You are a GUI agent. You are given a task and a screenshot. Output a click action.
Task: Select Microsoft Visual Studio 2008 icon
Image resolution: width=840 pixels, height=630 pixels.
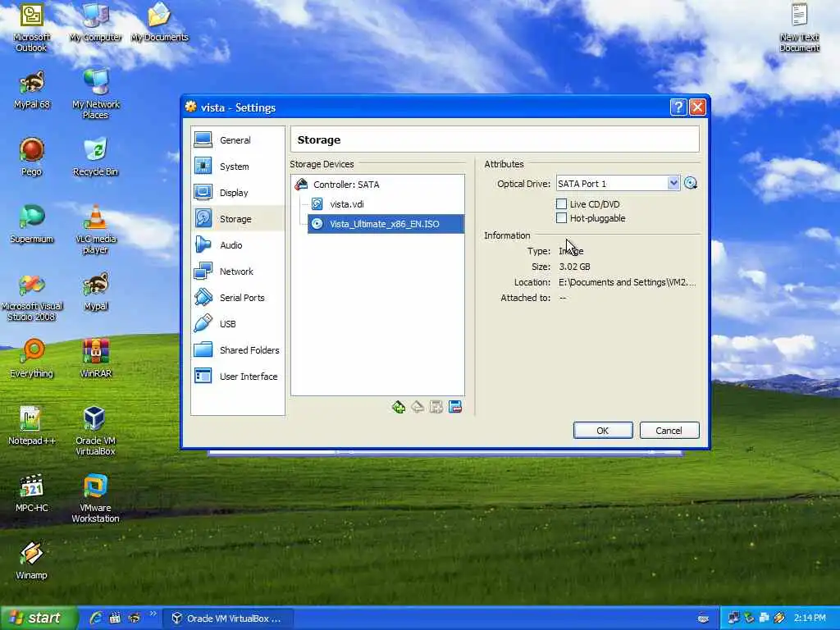click(32, 297)
